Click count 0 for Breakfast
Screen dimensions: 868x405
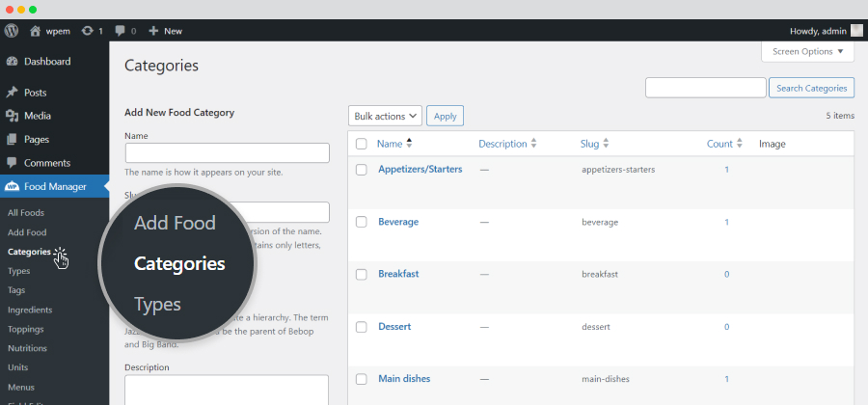[x=727, y=275]
